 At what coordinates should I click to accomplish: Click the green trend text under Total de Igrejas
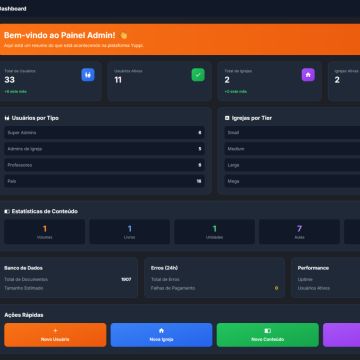[236, 92]
